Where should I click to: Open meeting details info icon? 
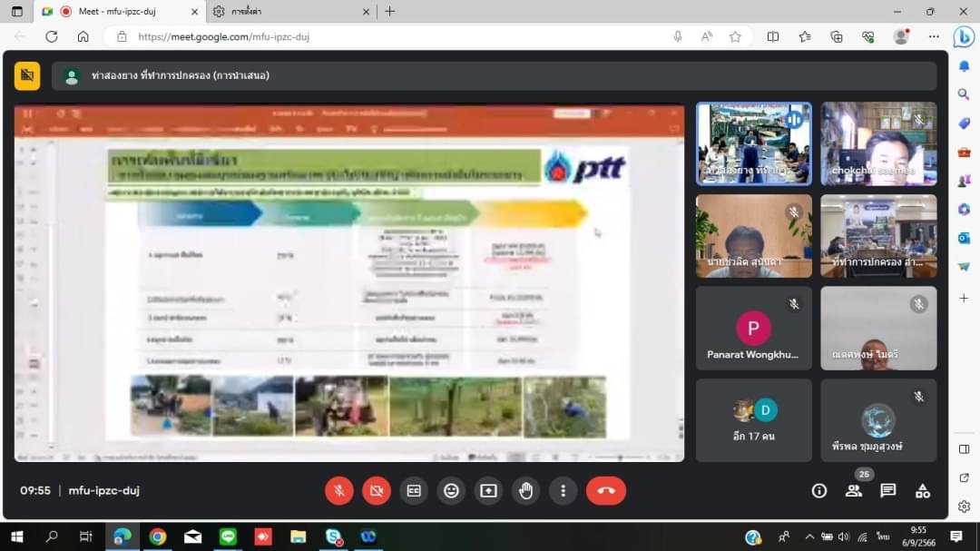click(818, 491)
